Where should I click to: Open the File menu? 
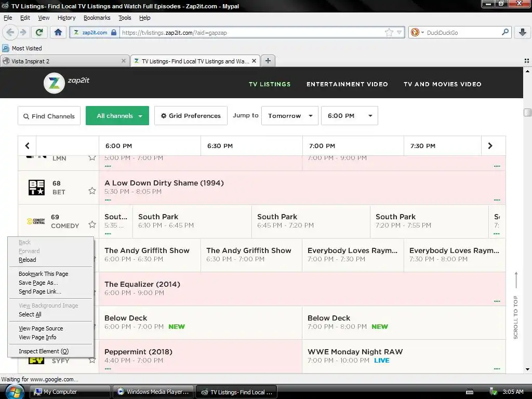click(x=8, y=18)
